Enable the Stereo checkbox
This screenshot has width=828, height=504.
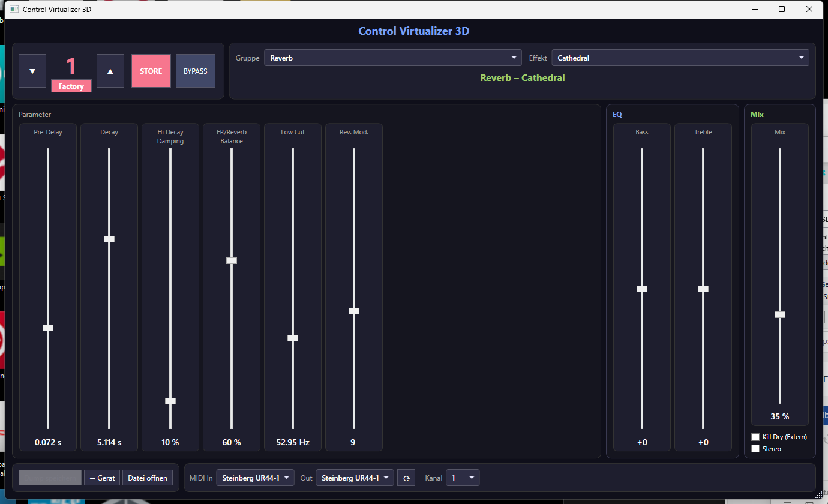[x=755, y=449]
